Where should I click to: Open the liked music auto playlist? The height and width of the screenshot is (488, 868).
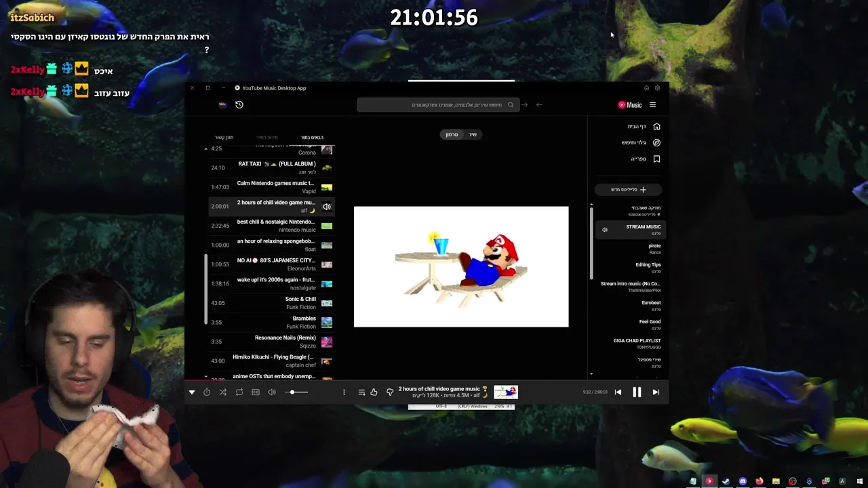tap(629, 211)
